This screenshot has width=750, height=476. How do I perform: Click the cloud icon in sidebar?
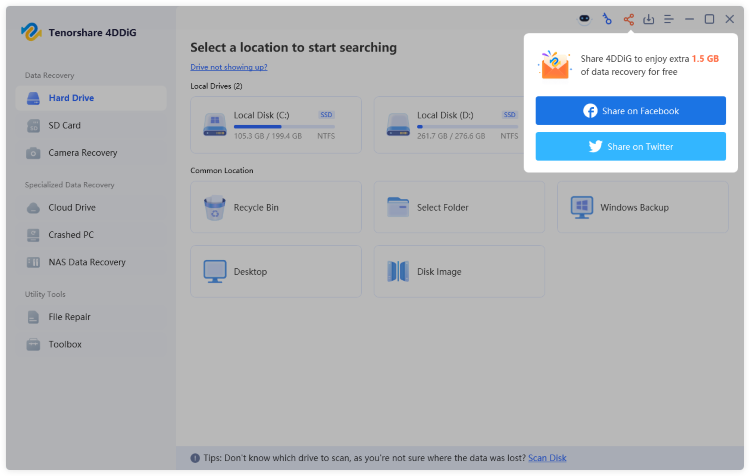33,208
